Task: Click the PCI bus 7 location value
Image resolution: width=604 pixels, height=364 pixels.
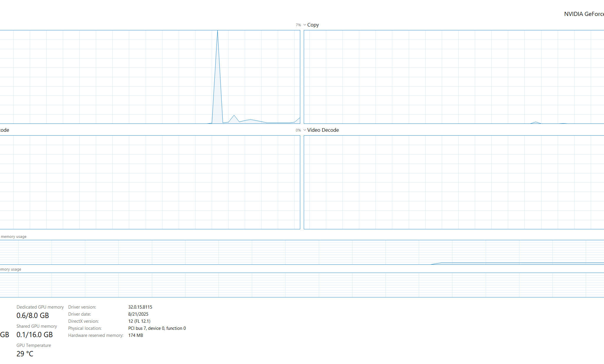Action: tap(157, 328)
